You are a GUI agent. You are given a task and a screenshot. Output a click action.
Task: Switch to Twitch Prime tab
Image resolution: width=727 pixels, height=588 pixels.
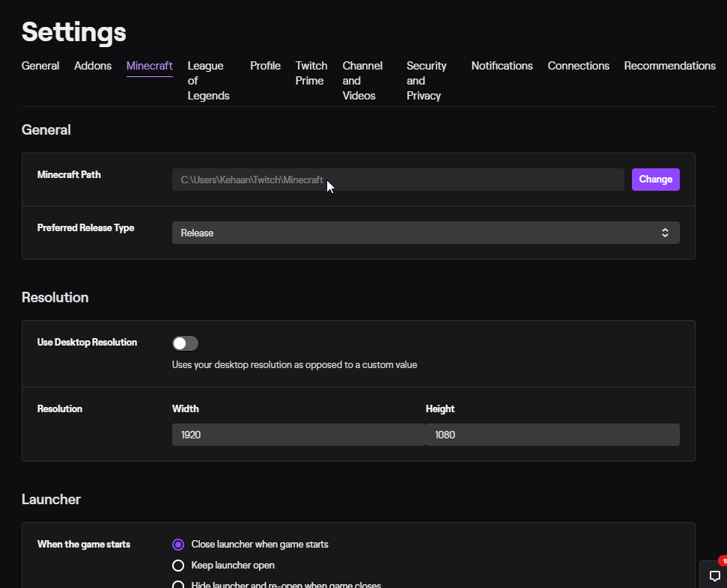click(x=311, y=73)
